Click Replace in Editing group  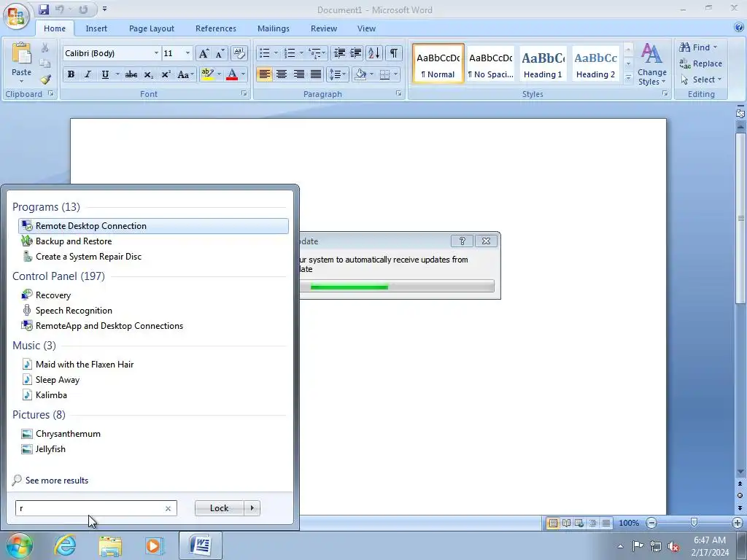(701, 63)
